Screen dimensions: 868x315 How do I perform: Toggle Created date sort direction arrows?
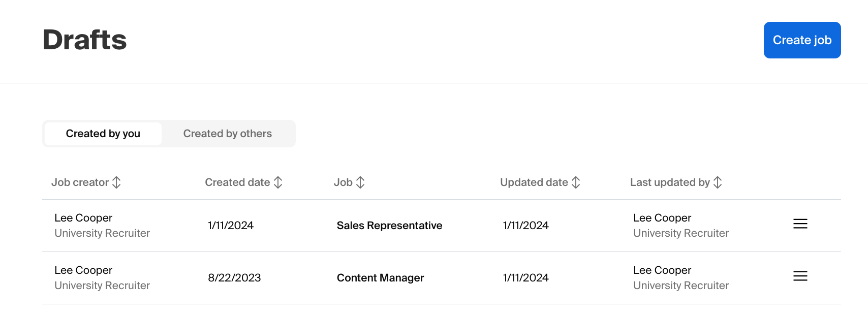(277, 182)
